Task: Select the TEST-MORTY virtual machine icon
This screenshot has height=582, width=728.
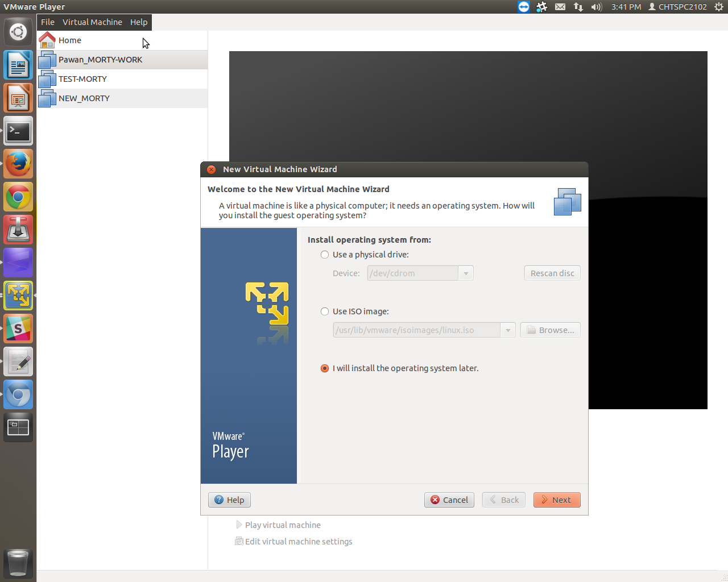Action: 47,80
